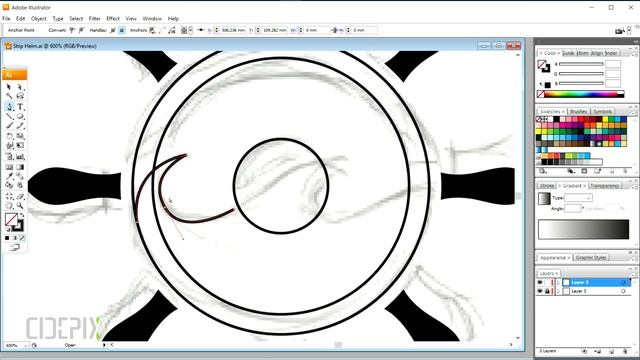Switch to the Transparency panel tab

(605, 186)
